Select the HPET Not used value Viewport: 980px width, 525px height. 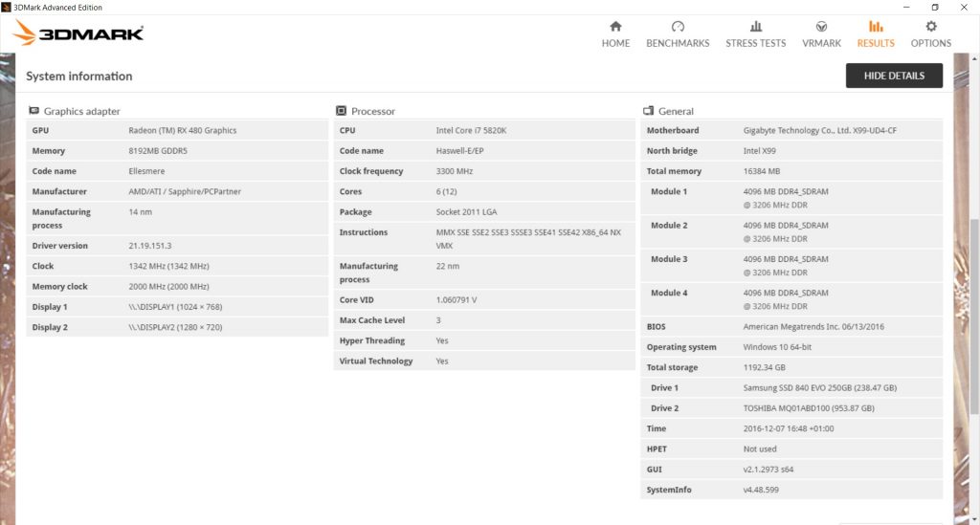coord(759,448)
